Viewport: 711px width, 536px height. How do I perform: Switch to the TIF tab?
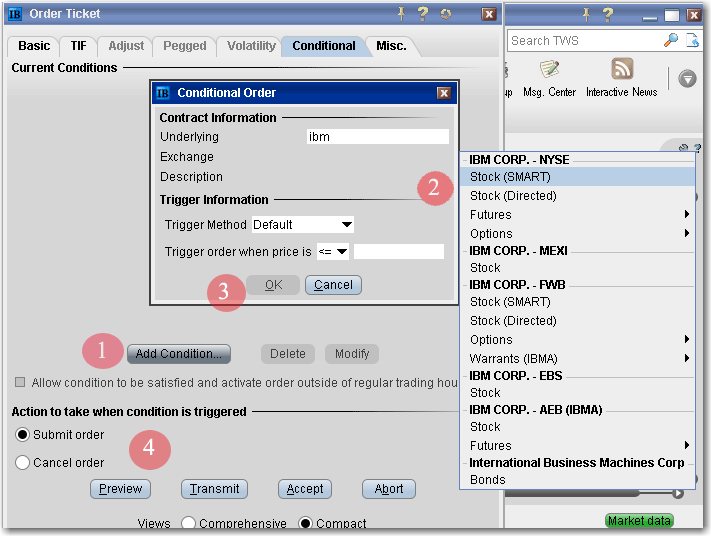coord(78,46)
